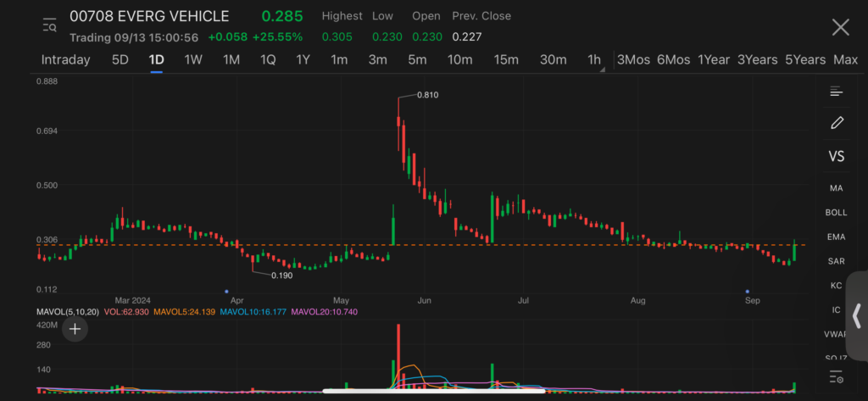Show the 3Years range
The image size is (868, 401).
click(757, 60)
